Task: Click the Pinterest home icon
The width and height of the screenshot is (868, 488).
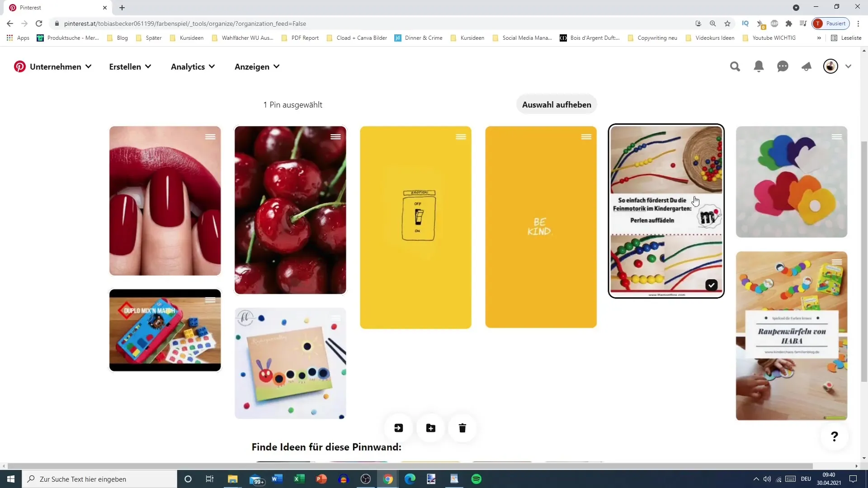Action: (x=20, y=66)
